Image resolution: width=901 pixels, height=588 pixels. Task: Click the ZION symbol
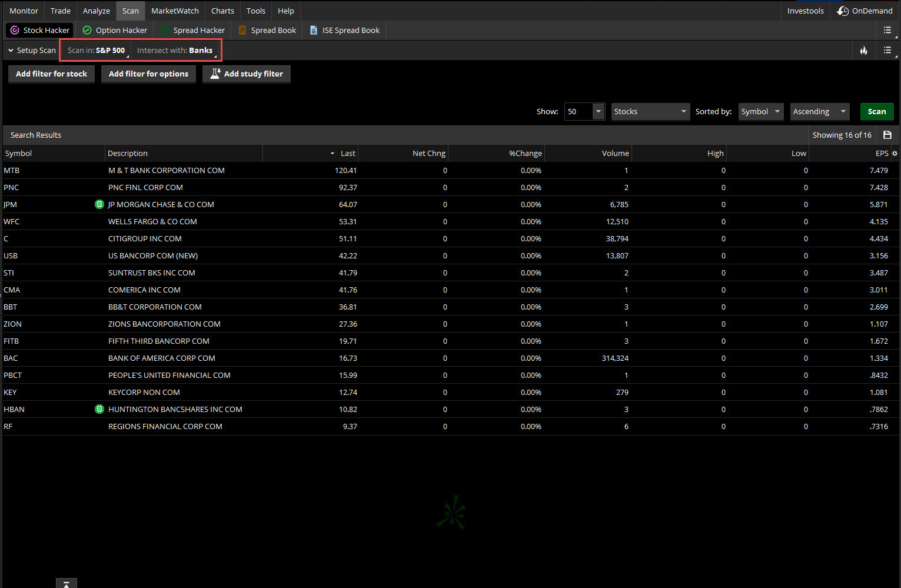[x=12, y=324]
